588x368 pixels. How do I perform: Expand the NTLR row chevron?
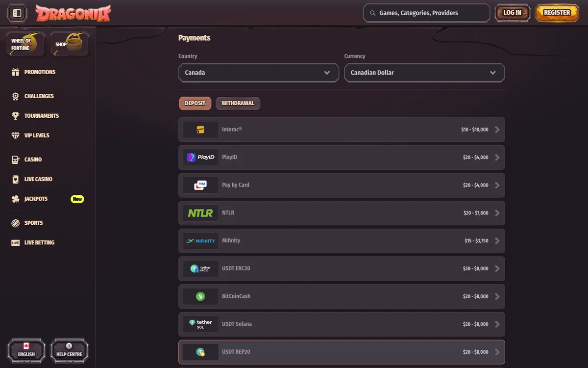tap(497, 213)
